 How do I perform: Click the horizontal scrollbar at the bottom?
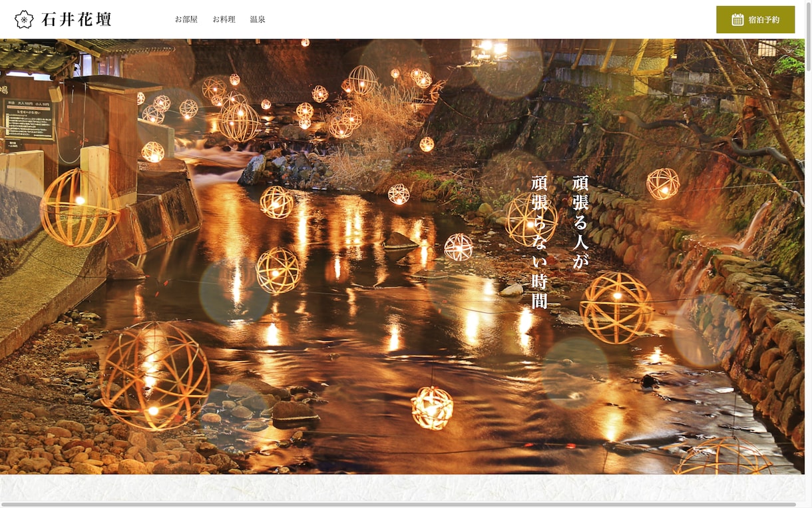(x=399, y=505)
